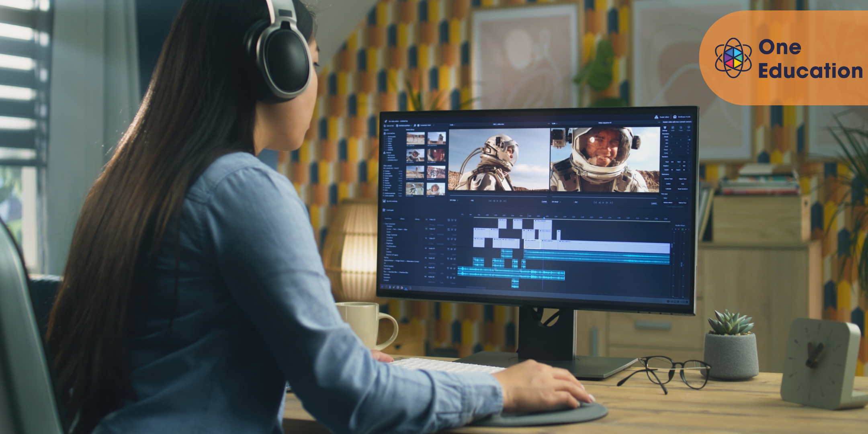Toggle Video 03 track visibility bulb
The image size is (868, 434).
456,220
